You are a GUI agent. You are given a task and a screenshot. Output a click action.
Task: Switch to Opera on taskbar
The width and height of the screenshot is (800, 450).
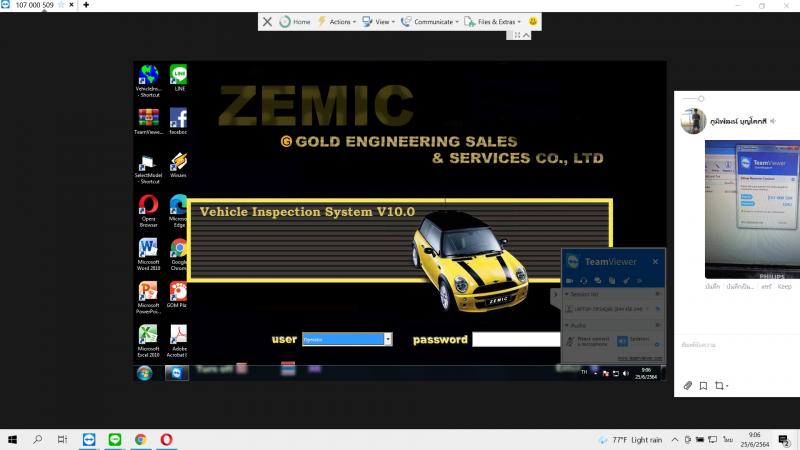166,439
